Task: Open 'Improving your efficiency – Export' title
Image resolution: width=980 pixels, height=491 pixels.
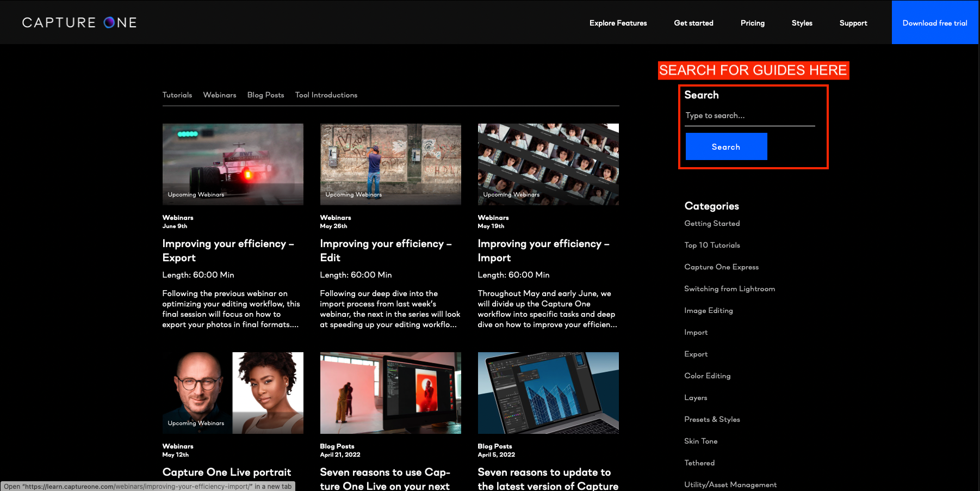Action: coord(228,250)
